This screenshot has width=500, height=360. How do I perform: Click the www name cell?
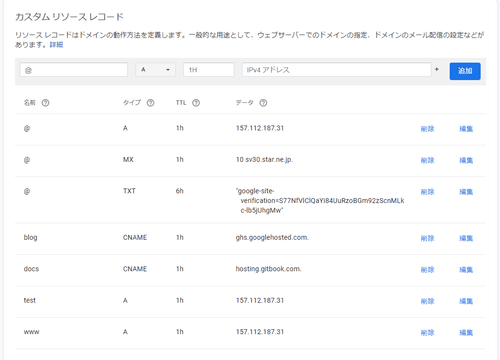(x=31, y=332)
